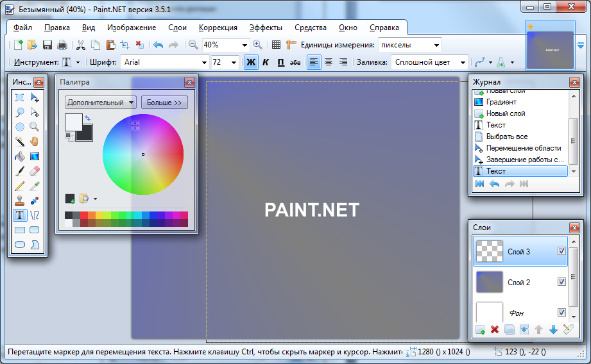Click the primary white color swatch
591x364 pixels.
[73, 122]
